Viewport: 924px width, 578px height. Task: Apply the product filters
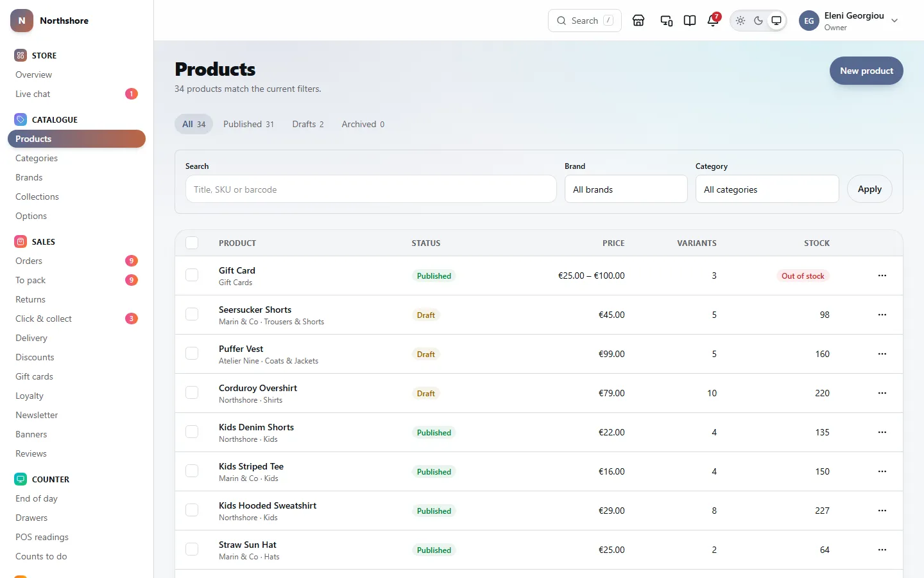[869, 189]
